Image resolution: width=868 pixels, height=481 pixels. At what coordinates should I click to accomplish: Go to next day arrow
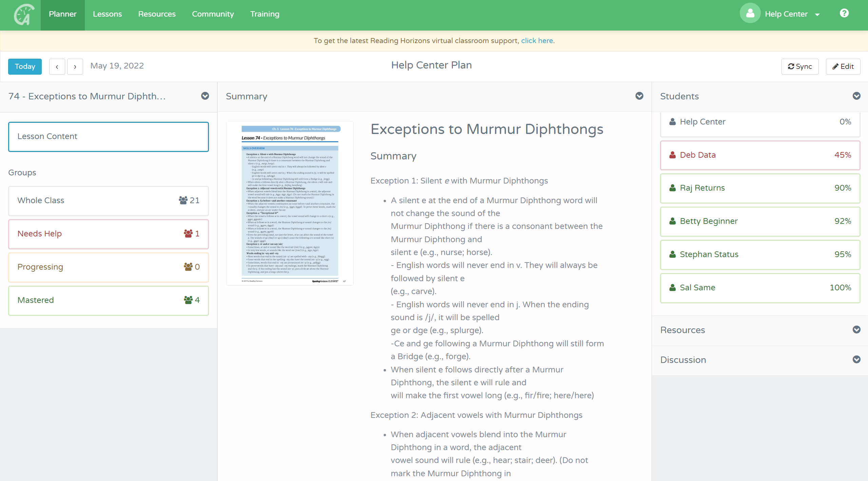[x=75, y=66]
